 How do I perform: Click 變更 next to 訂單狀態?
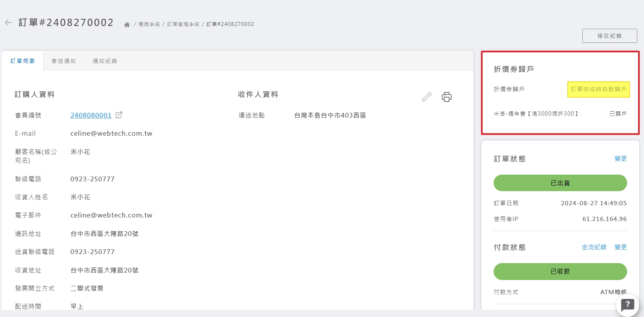[620, 158]
